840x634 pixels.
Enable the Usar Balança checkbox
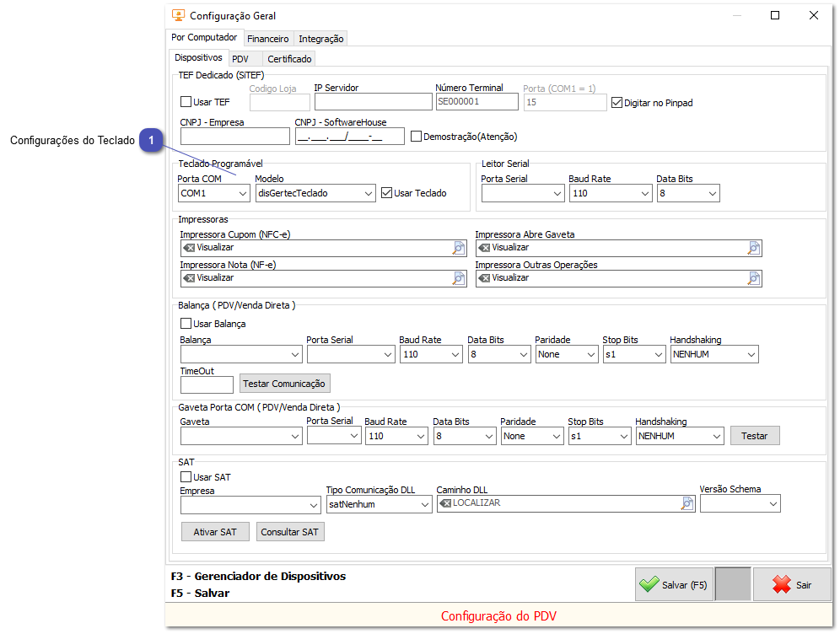pyautogui.click(x=186, y=324)
